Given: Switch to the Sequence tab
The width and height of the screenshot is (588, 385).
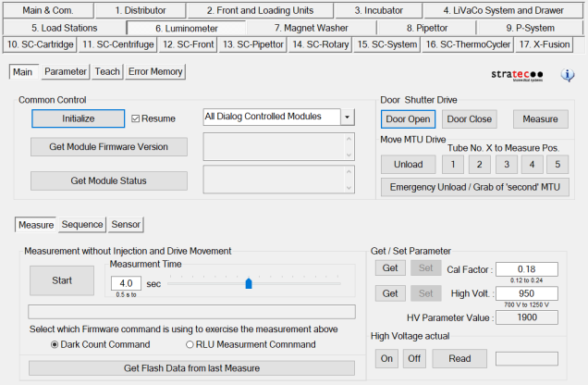Looking at the screenshot, I should coord(82,224).
